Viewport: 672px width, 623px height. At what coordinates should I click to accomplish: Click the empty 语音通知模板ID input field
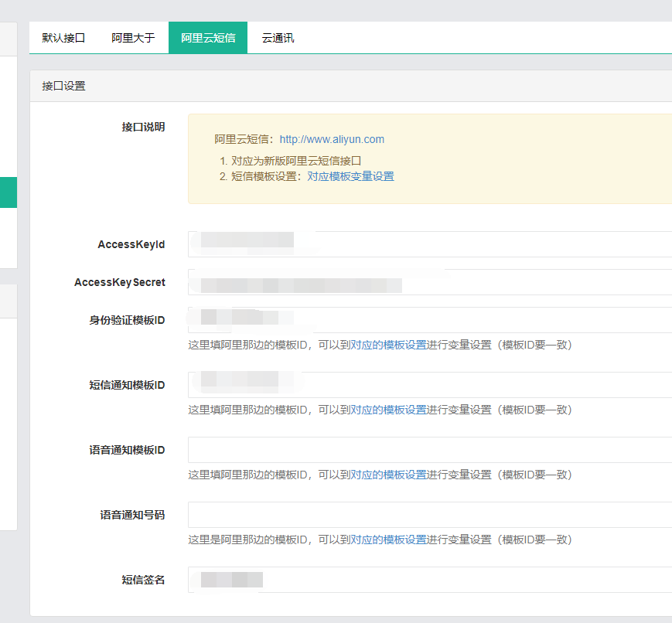(430, 450)
